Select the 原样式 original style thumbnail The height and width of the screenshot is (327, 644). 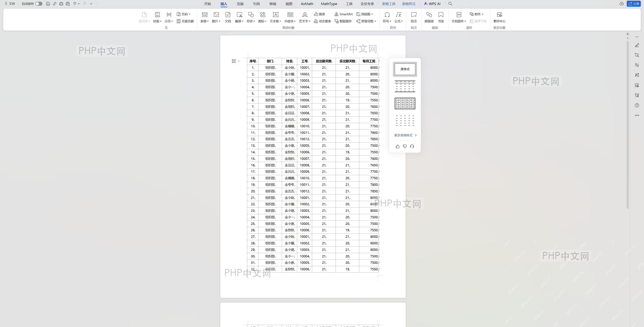point(405,69)
